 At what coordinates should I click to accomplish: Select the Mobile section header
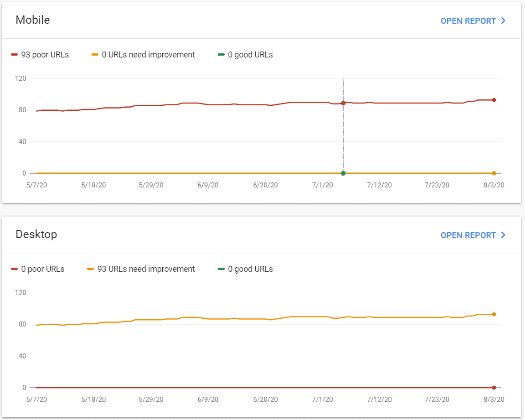click(x=32, y=20)
